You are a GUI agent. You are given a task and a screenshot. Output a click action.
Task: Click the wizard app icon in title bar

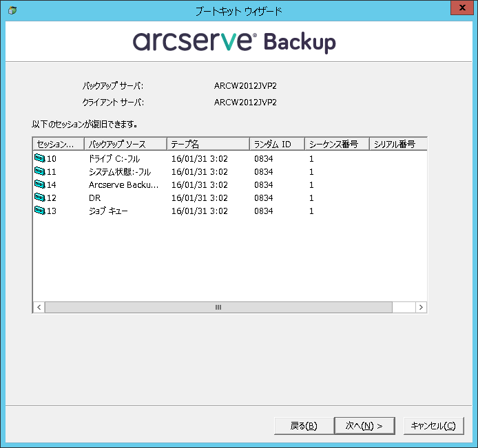point(12,10)
